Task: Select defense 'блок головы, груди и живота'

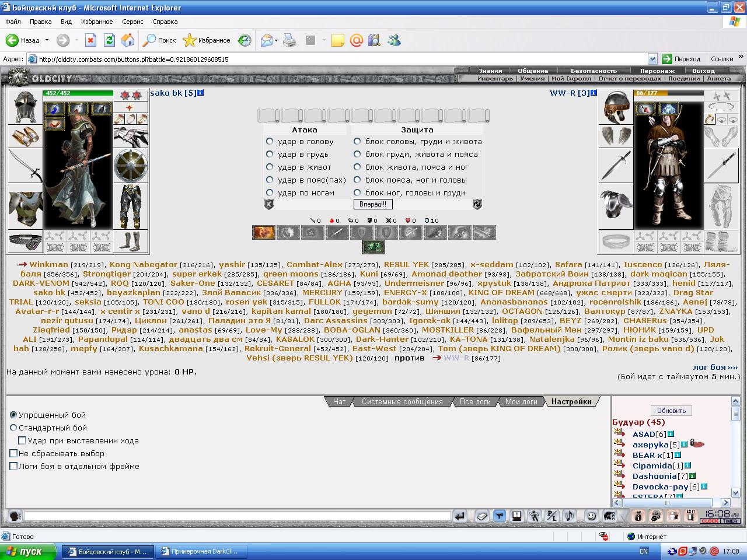Action: pyautogui.click(x=357, y=141)
